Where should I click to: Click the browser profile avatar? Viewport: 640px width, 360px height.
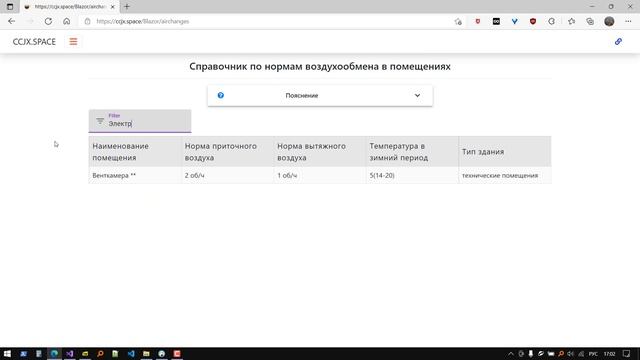tap(609, 21)
